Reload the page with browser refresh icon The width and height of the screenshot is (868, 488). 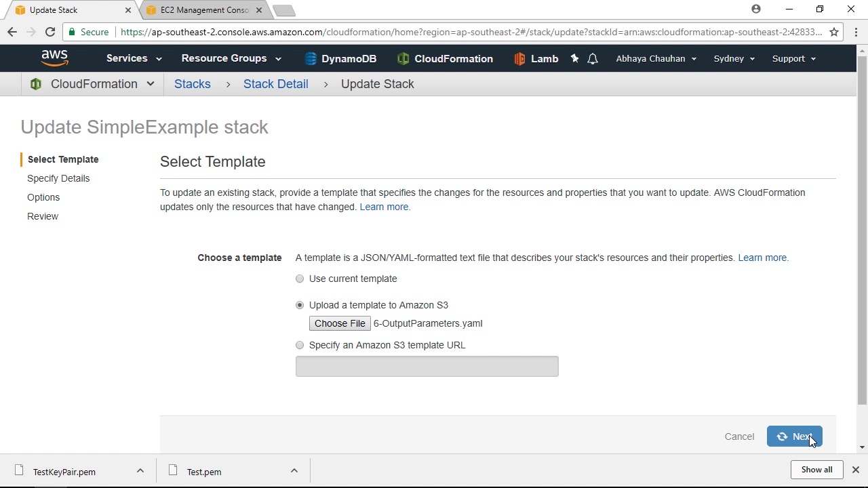50,32
